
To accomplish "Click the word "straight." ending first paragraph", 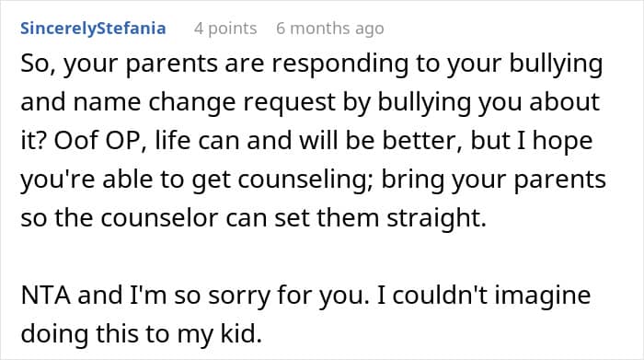I will 437,218.
